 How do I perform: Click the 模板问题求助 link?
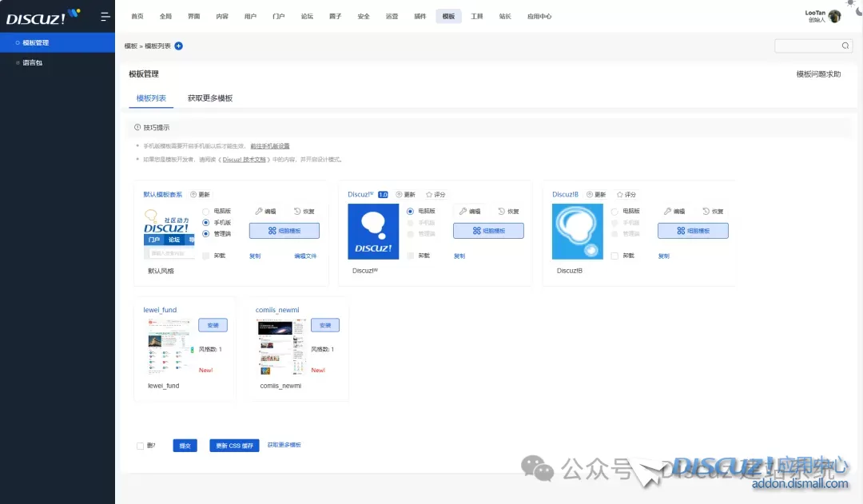point(818,74)
